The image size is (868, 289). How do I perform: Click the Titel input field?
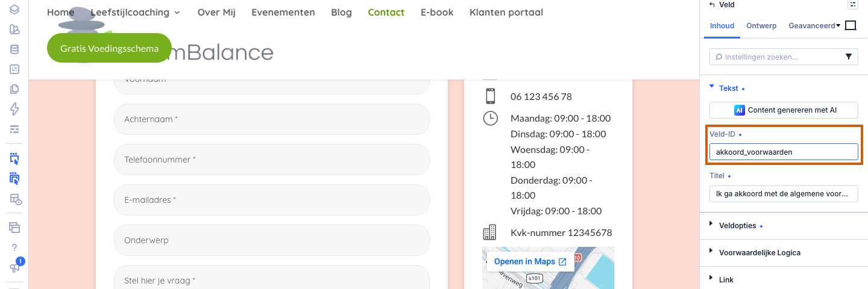click(784, 194)
